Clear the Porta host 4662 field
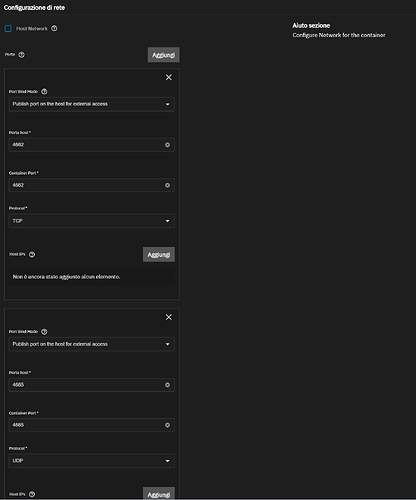 [167, 145]
